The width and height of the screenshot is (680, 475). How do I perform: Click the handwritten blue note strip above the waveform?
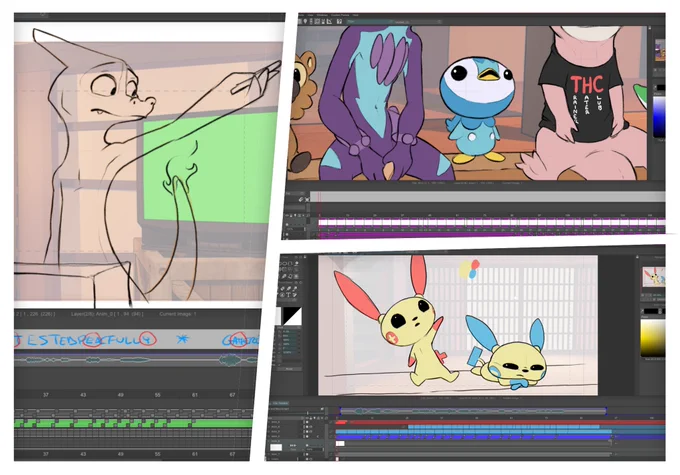pyautogui.click(x=137, y=340)
